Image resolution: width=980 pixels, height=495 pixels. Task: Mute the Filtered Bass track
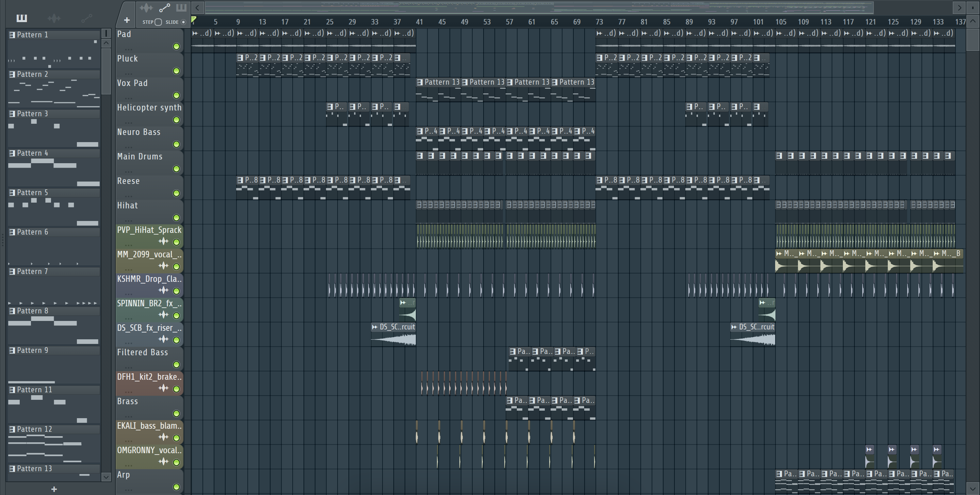point(176,364)
